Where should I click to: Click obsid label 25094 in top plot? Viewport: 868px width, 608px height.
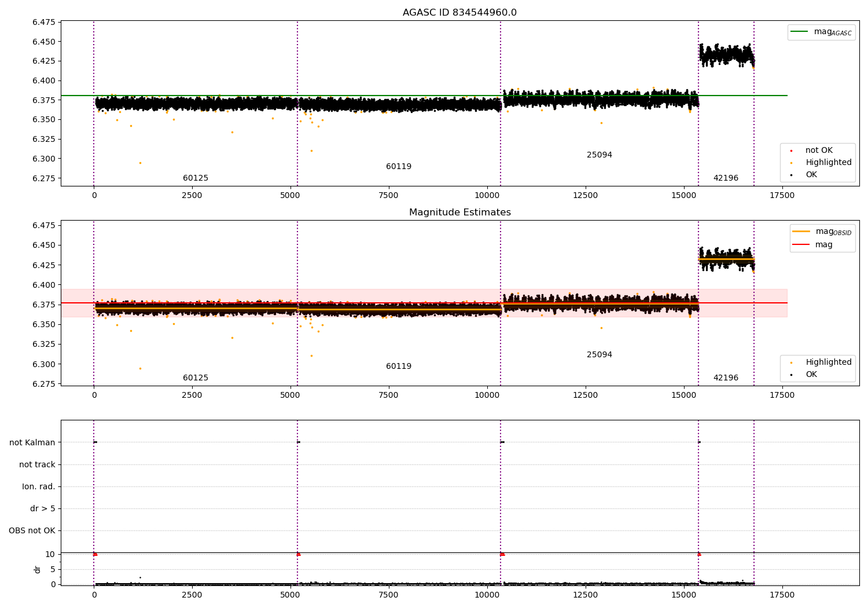[x=599, y=155]
